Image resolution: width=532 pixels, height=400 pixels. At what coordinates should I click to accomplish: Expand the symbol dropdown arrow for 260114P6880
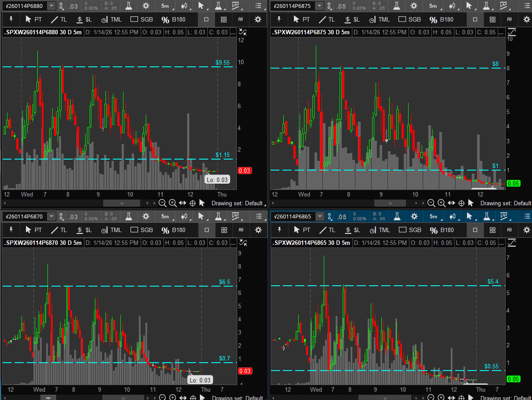pyautogui.click(x=51, y=6)
